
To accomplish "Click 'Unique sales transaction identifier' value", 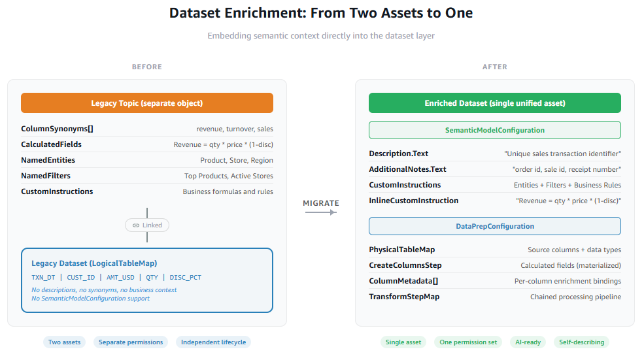I will coord(563,154).
